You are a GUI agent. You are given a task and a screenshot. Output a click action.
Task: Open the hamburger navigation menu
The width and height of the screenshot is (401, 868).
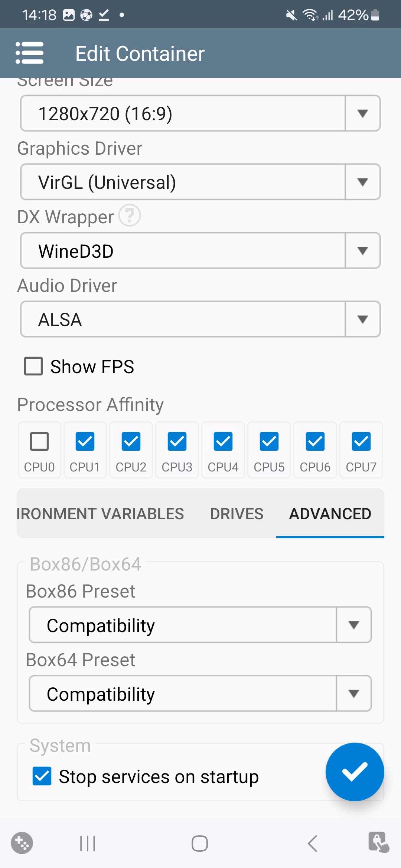point(30,53)
